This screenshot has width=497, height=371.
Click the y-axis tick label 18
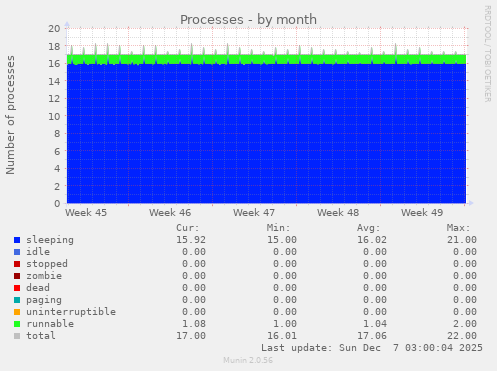click(x=54, y=46)
